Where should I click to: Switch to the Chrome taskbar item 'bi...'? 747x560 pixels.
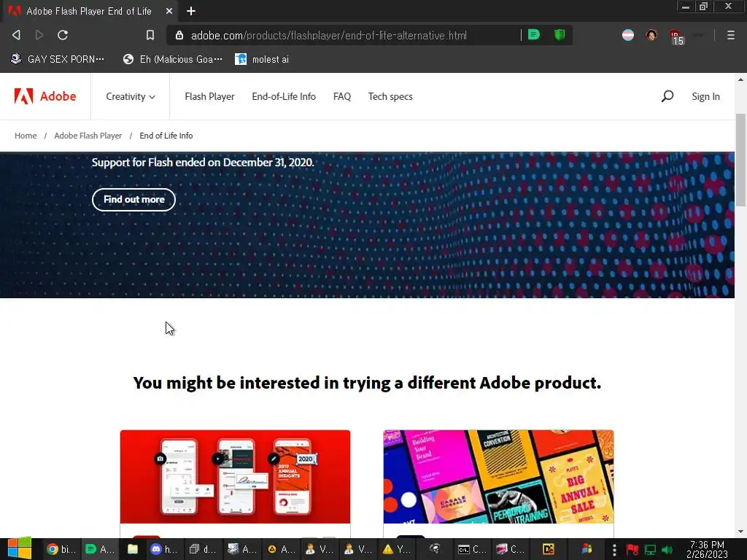[61, 549]
